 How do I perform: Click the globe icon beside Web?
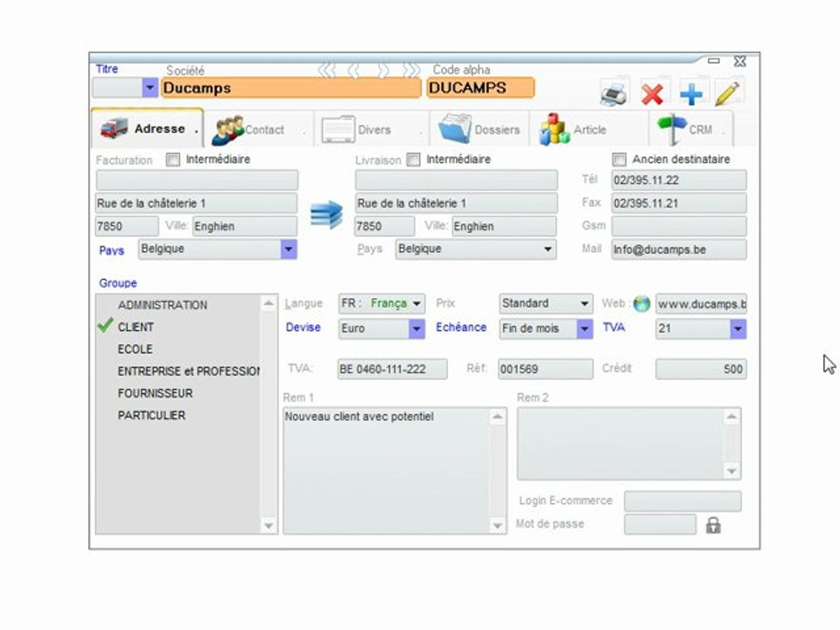point(641,304)
